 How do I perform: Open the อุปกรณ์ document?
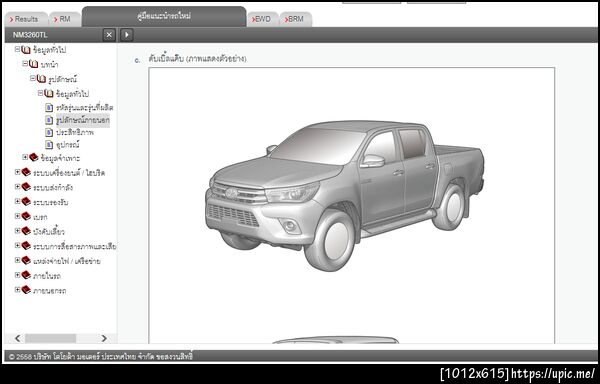click(x=68, y=145)
